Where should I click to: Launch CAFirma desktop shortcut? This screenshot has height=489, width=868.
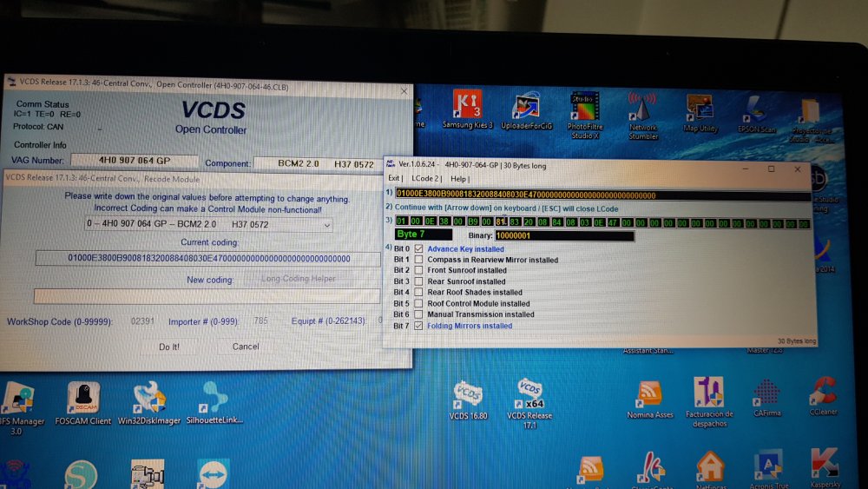coord(766,398)
